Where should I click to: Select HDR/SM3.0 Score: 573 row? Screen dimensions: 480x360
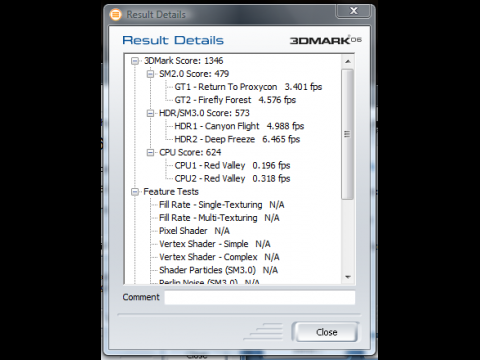204,113
